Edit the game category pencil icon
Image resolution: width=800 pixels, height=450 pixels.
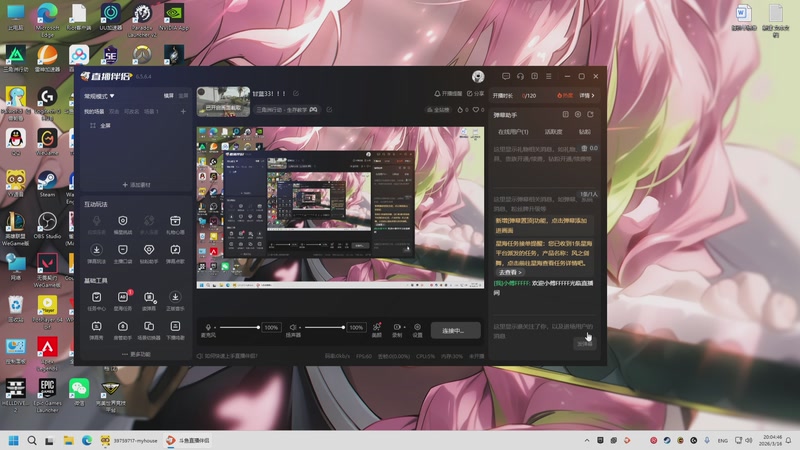click(x=329, y=110)
